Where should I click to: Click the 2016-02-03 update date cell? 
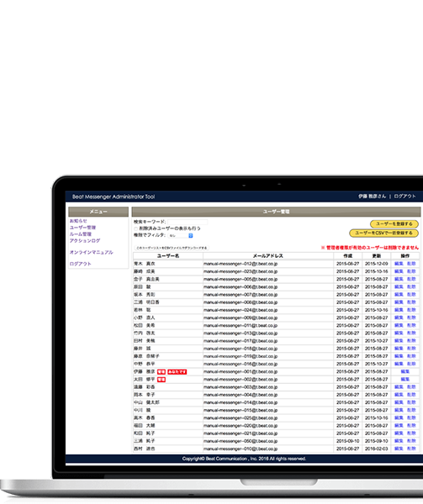click(x=377, y=449)
